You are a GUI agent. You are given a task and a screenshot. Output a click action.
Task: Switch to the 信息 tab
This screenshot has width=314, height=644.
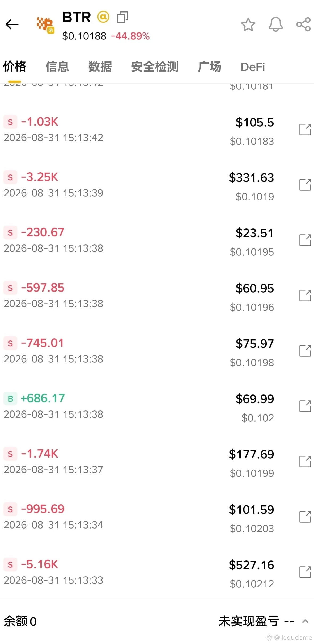57,67
